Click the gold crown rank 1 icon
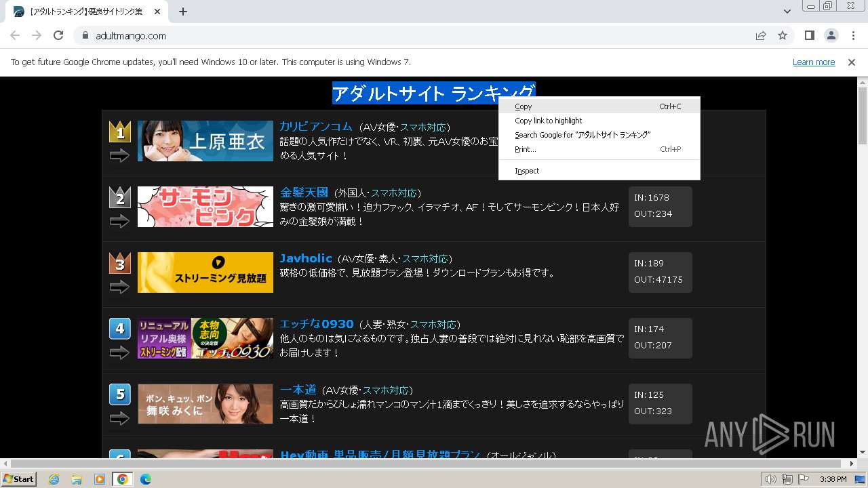Image resolution: width=868 pixels, height=488 pixels. [120, 131]
